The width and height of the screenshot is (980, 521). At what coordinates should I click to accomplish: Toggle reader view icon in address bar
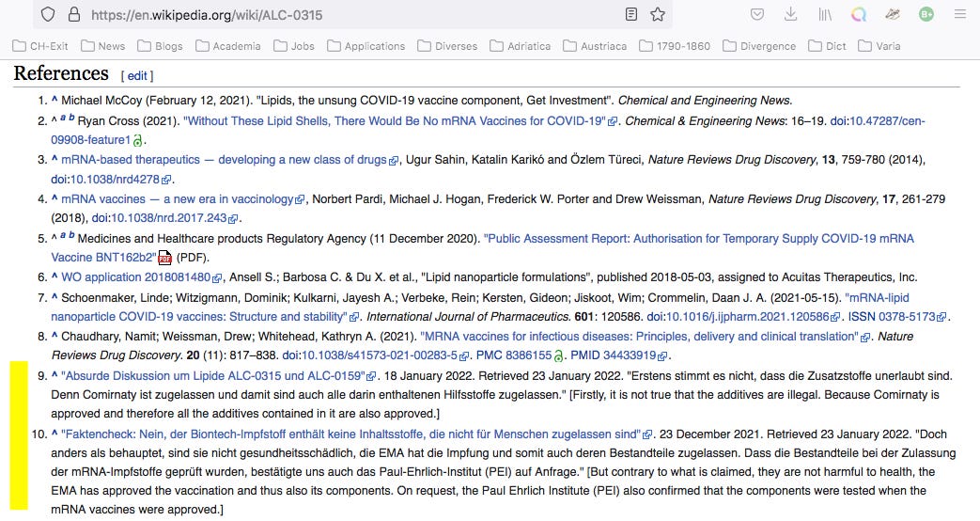[x=631, y=14]
